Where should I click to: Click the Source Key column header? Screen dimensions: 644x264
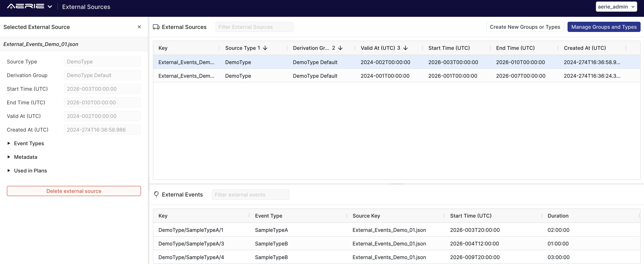point(366,216)
